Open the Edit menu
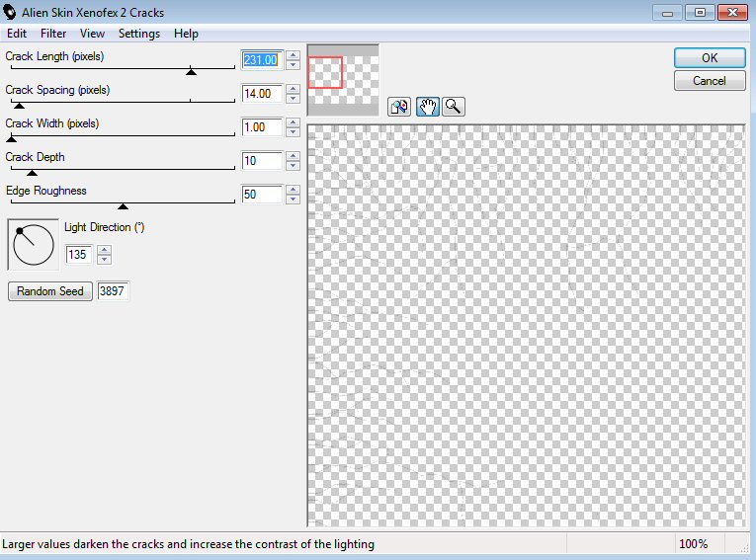The width and height of the screenshot is (756, 560). 17,34
